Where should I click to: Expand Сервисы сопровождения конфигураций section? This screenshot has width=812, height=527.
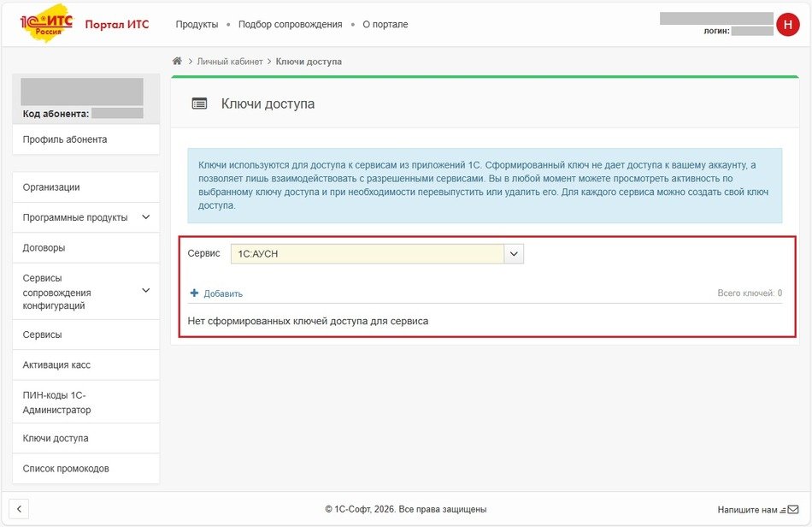pyautogui.click(x=145, y=291)
